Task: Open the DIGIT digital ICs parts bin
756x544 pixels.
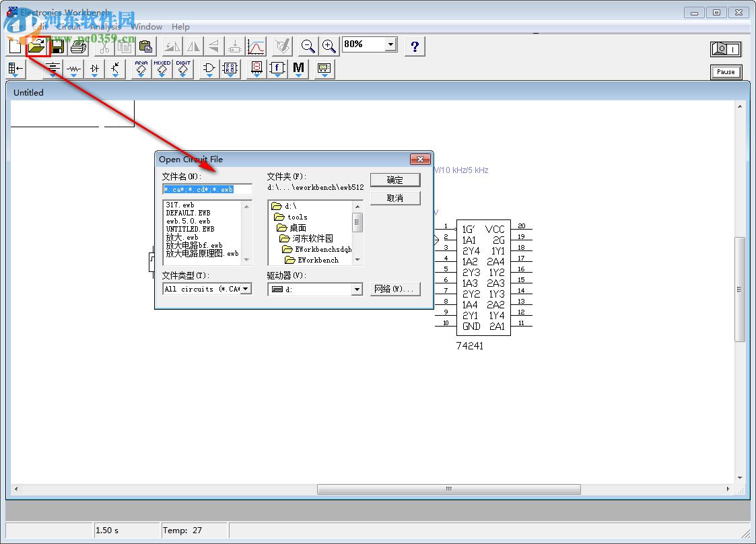Action: tap(182, 69)
